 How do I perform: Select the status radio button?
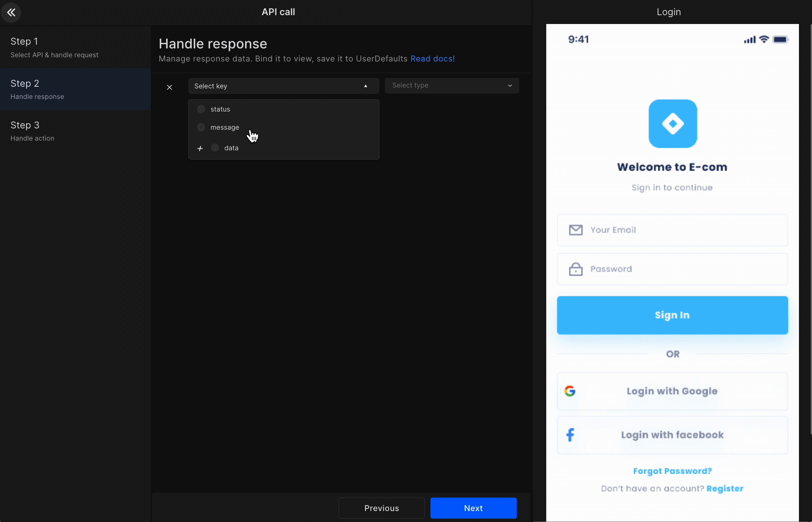click(x=201, y=109)
